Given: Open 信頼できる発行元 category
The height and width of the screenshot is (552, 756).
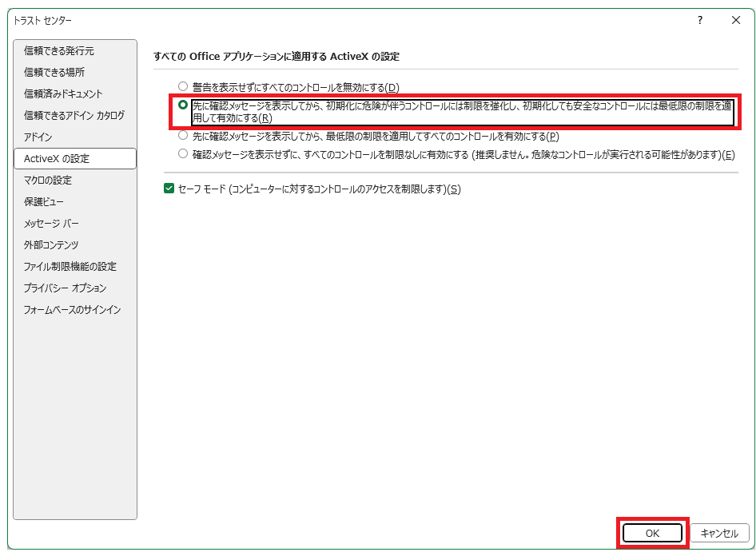Looking at the screenshot, I should click(59, 51).
